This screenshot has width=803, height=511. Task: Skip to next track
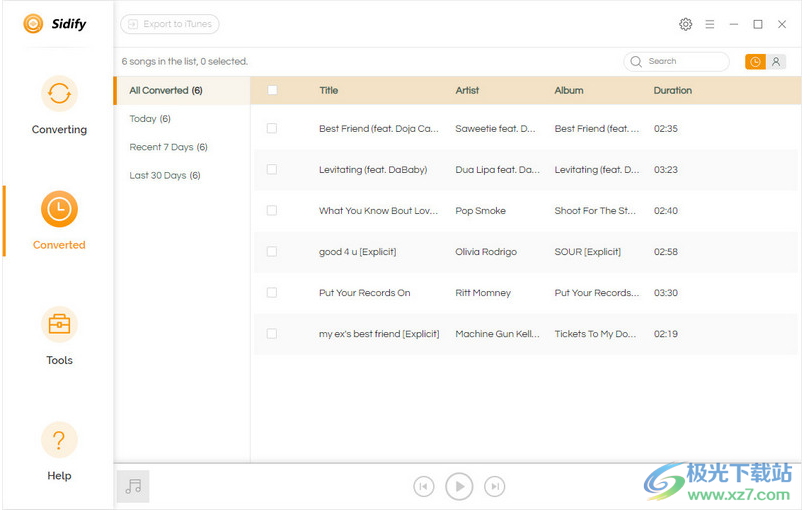coord(494,486)
